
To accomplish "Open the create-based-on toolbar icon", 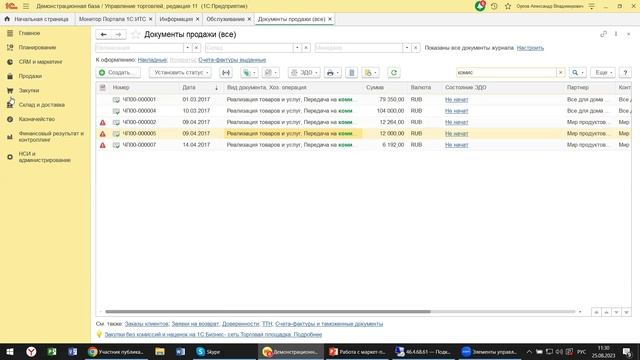I will coord(249,73).
